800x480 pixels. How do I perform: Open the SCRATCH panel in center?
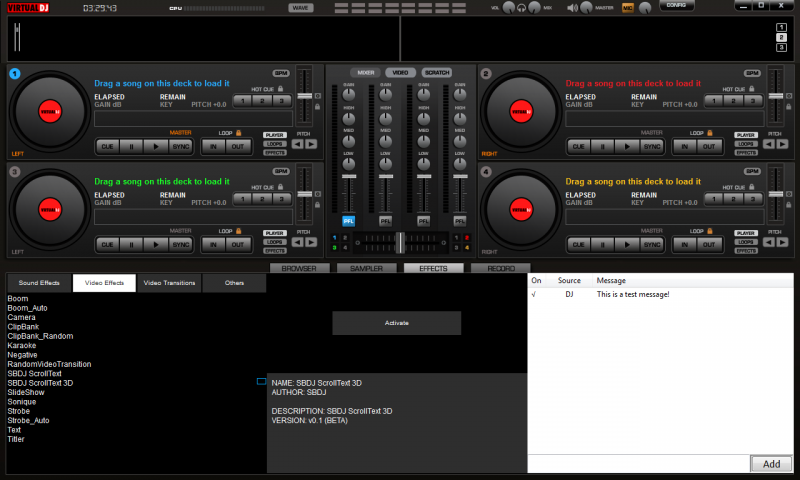pyautogui.click(x=437, y=72)
